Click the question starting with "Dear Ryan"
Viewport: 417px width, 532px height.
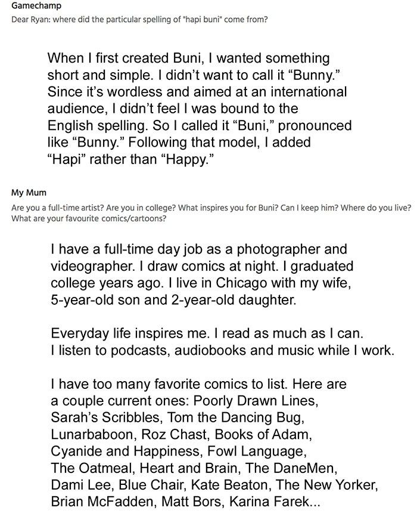(139, 19)
